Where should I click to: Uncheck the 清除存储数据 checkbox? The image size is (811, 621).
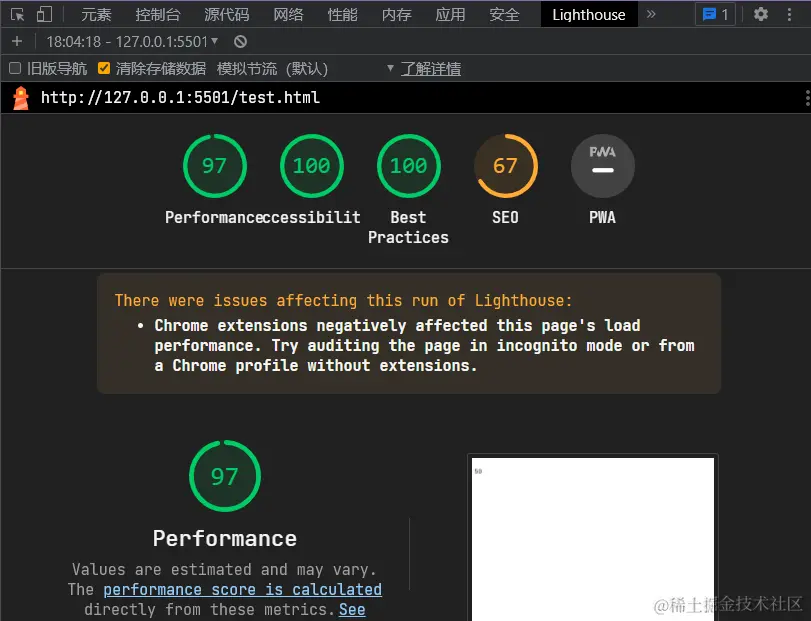pyautogui.click(x=104, y=68)
